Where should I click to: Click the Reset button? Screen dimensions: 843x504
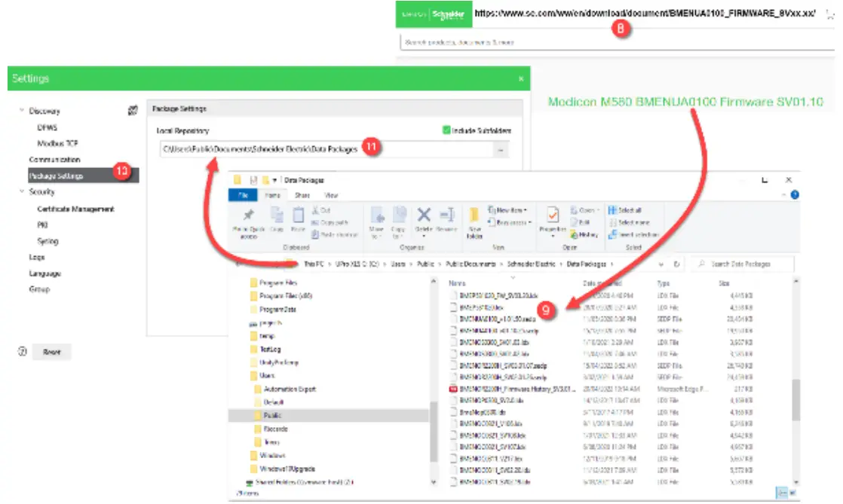coord(51,352)
